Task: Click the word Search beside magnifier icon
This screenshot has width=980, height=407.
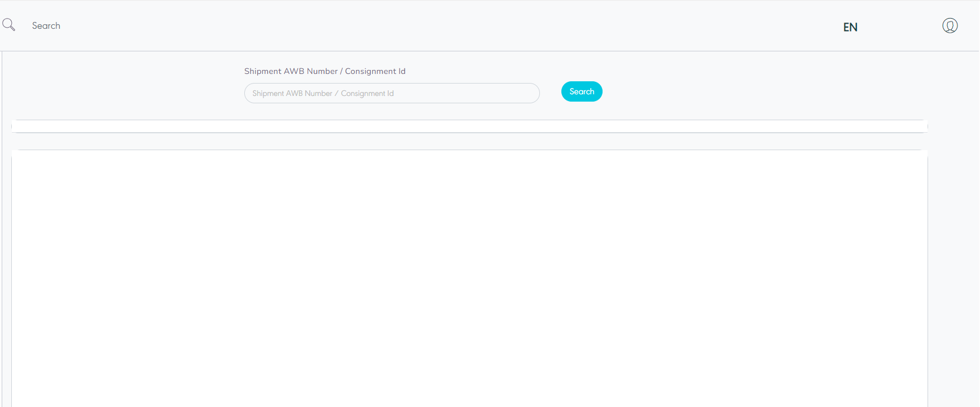Action: [46, 26]
